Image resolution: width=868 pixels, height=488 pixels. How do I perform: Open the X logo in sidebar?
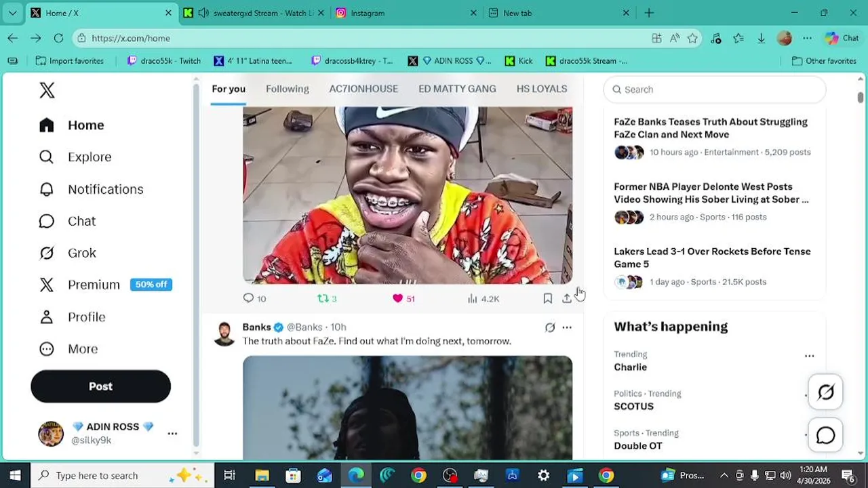(47, 90)
